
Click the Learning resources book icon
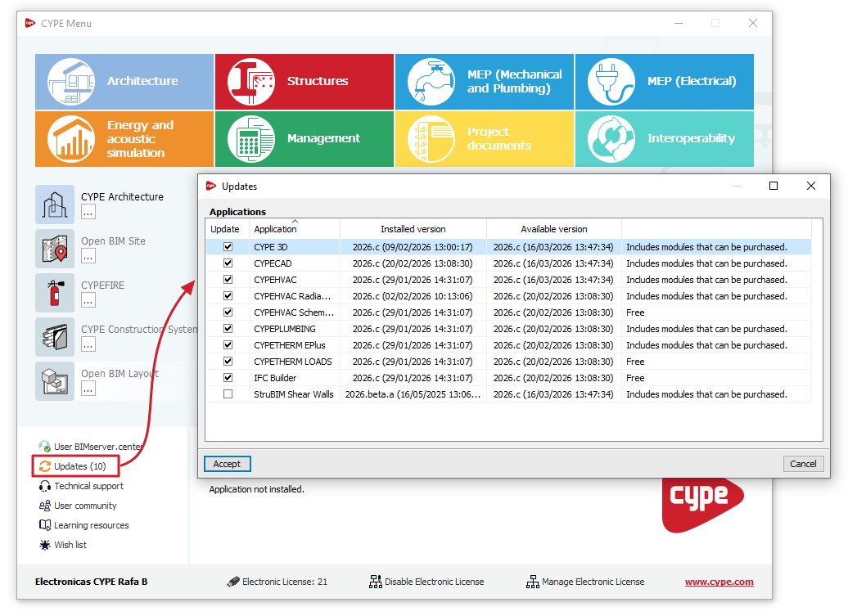[x=45, y=525]
